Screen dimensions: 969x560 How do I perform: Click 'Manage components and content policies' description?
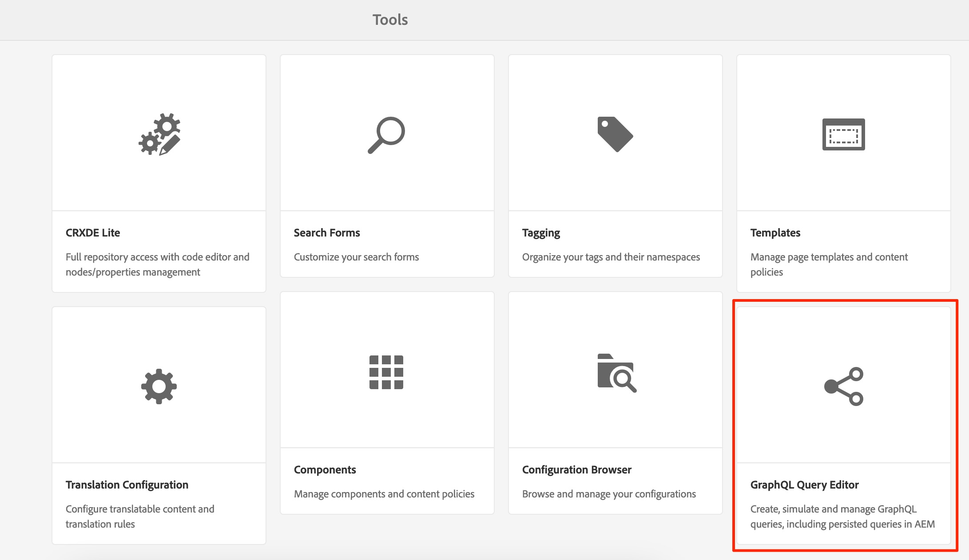click(x=384, y=494)
